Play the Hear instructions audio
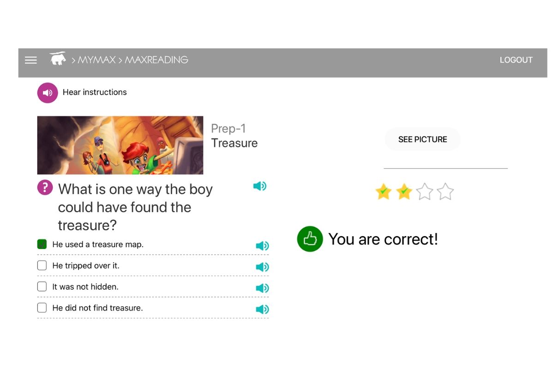 pyautogui.click(x=48, y=93)
